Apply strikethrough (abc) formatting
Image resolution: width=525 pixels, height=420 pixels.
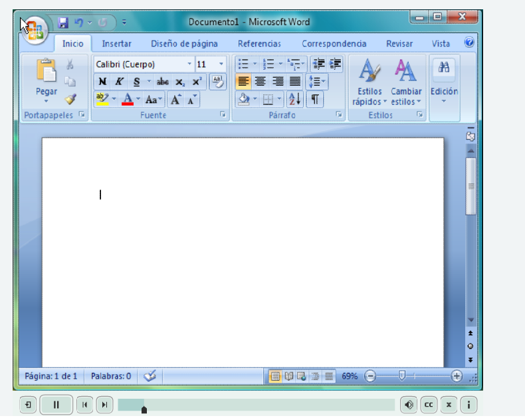(x=162, y=82)
